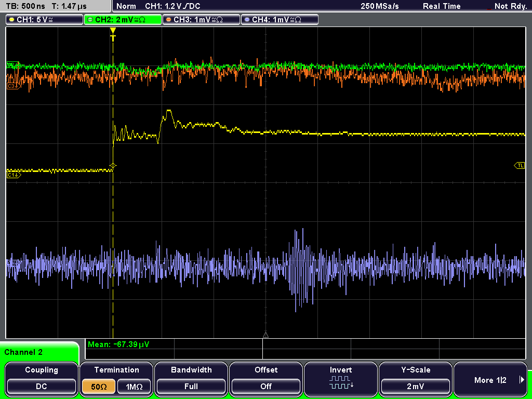Click the Norm trigger mode label
532x399 pixels.
(126, 6)
